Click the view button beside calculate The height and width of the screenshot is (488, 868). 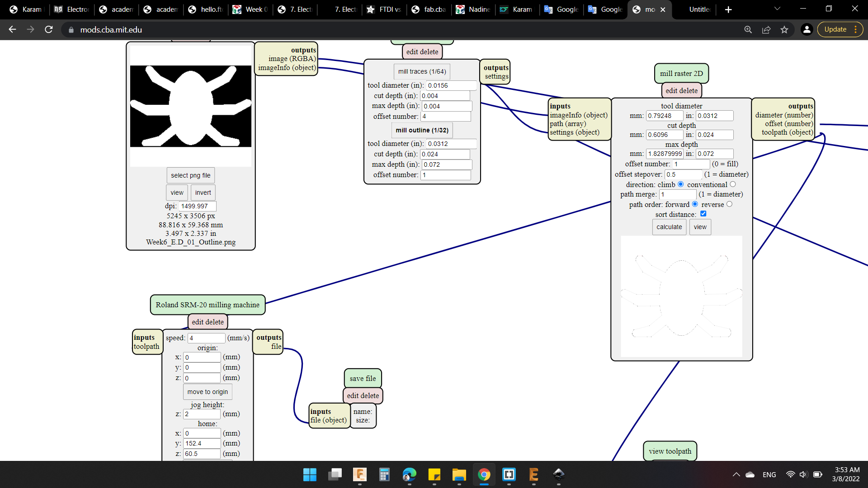(x=700, y=227)
